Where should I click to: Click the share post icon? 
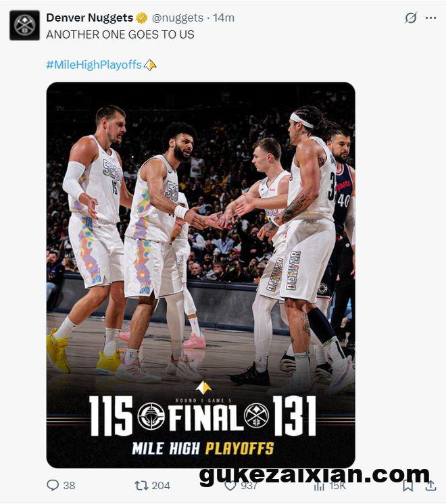tap(430, 485)
